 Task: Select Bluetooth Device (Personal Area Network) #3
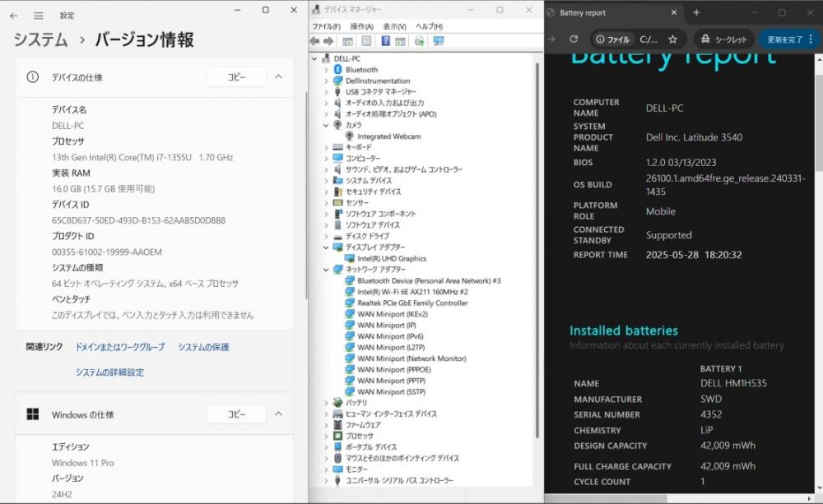[429, 281]
